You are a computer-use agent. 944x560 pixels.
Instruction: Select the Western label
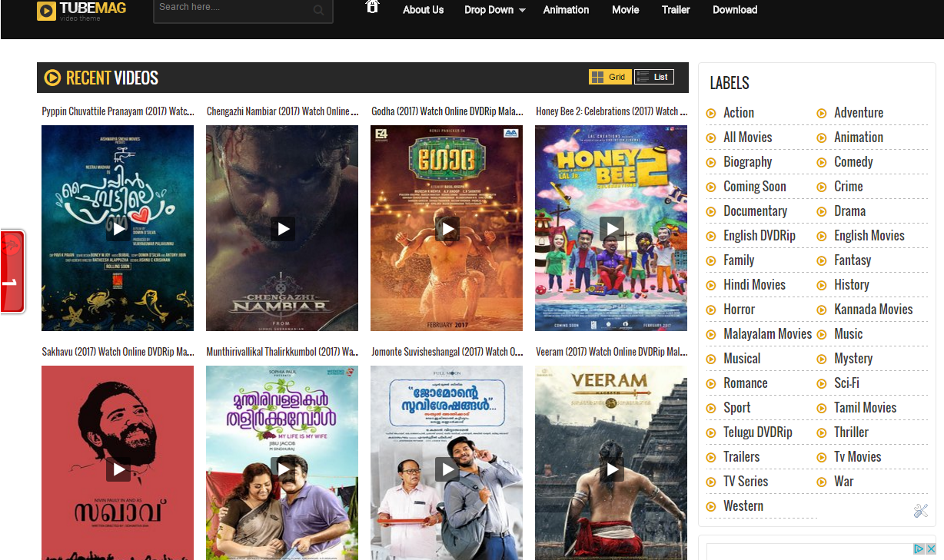(743, 506)
